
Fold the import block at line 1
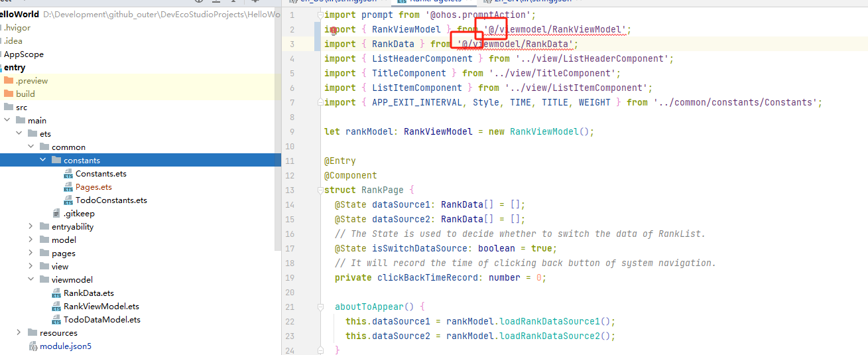point(320,15)
